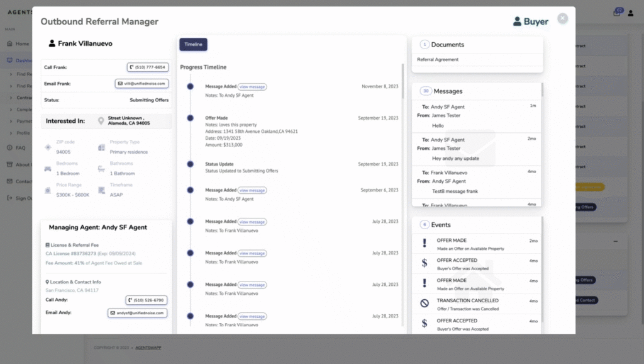Click the Timeframe icon
Screen dimensions: 644x364
[x=101, y=190]
